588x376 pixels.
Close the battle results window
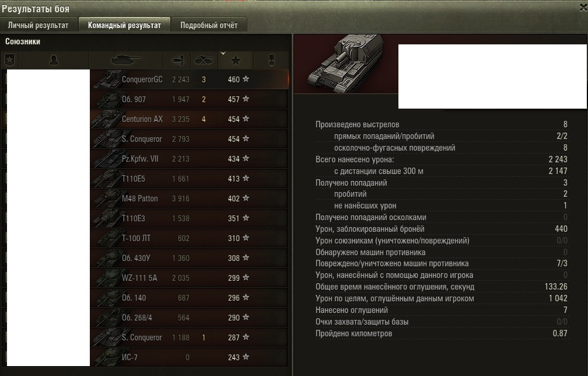point(583,8)
